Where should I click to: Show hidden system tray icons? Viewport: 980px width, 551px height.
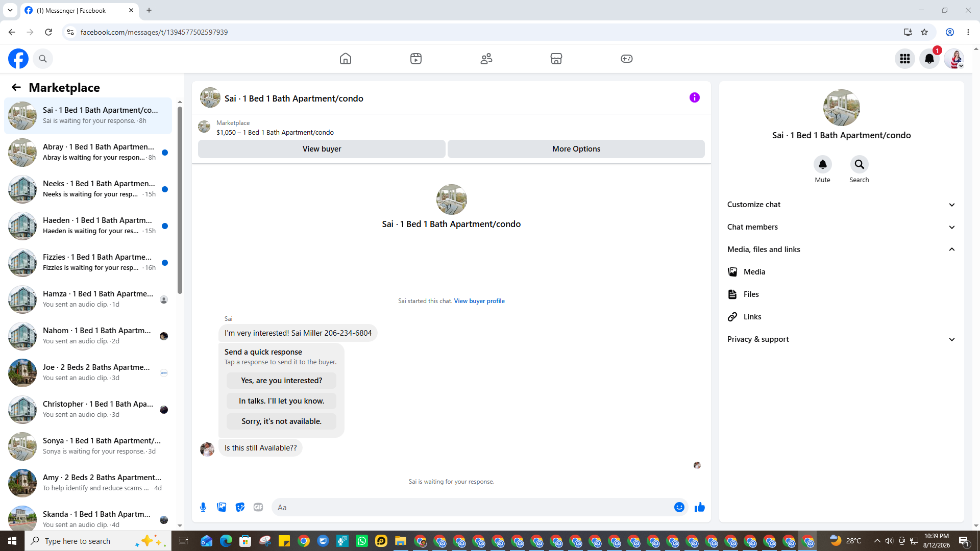click(877, 541)
